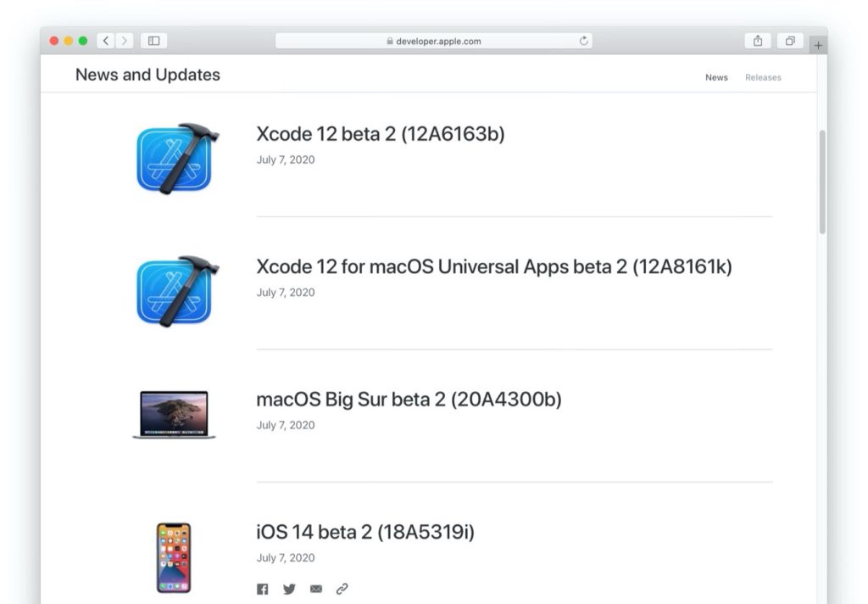The width and height of the screenshot is (868, 604).
Task: Toggle the Safari sidebar icon
Action: click(153, 40)
